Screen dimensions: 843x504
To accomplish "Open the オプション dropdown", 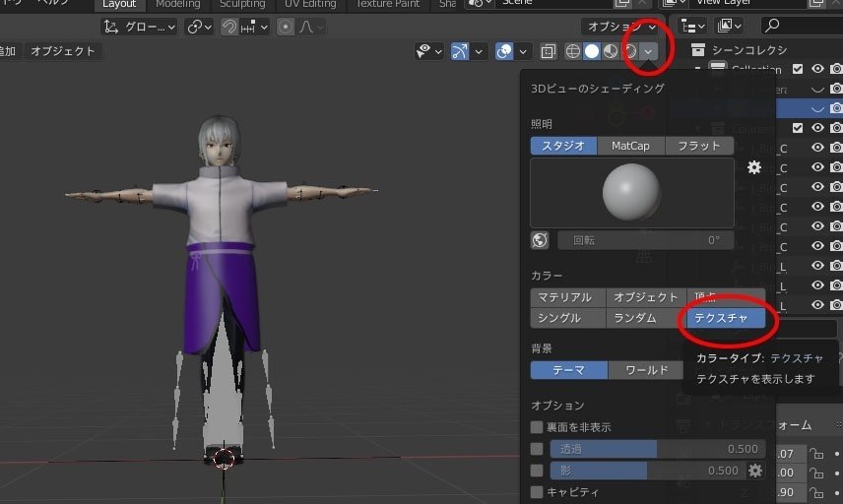I will pos(621,27).
